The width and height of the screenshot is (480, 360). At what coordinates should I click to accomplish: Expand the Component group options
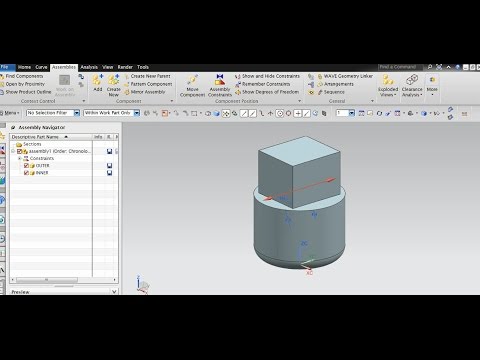[172, 101]
